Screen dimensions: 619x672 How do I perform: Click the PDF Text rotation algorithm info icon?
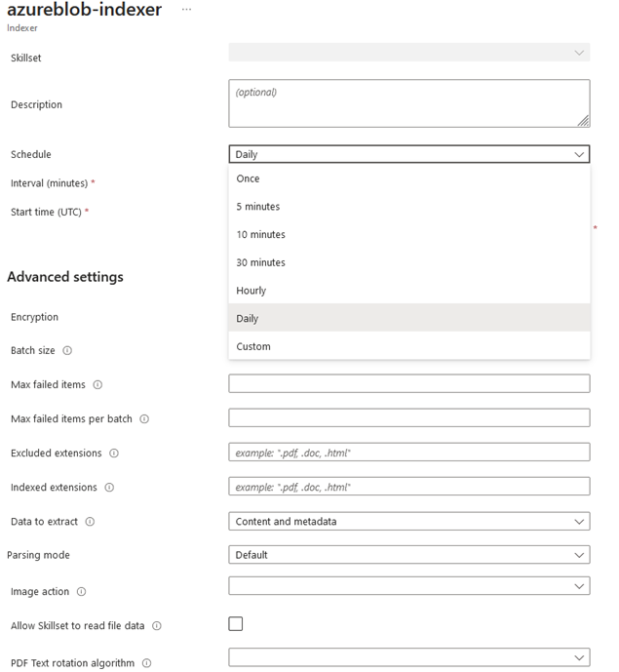click(x=146, y=663)
